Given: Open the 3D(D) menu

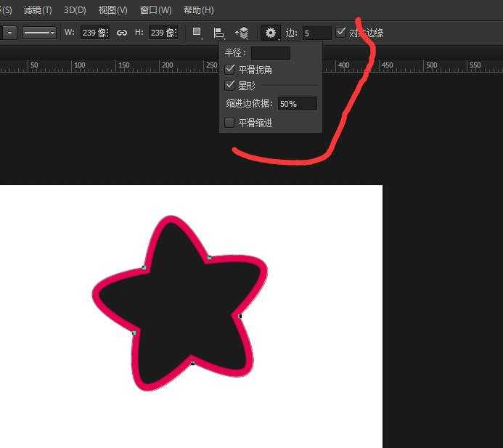Looking at the screenshot, I should (x=75, y=10).
